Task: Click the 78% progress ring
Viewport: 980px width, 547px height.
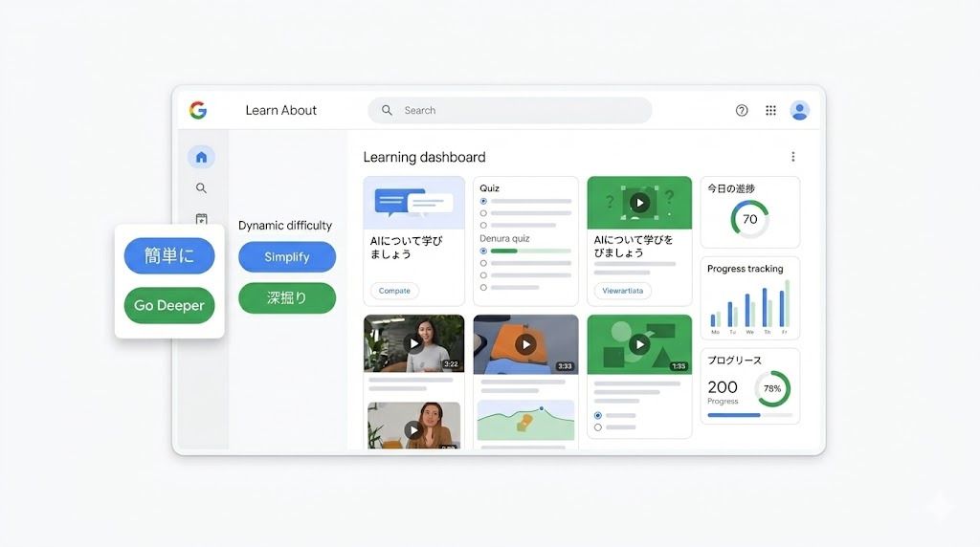Action: 772,388
